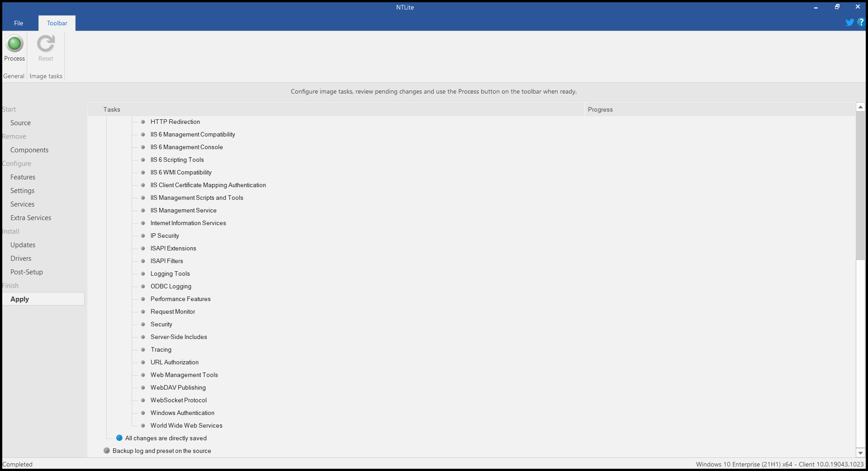Click the Image tasks ribbon group label
The height and width of the screenshot is (471, 868).
click(46, 76)
